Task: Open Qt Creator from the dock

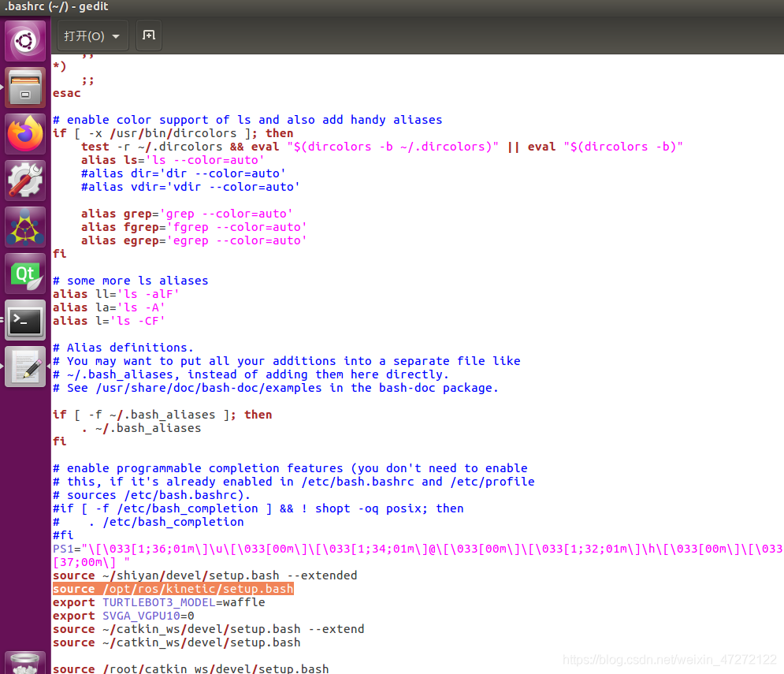Action: [x=25, y=274]
